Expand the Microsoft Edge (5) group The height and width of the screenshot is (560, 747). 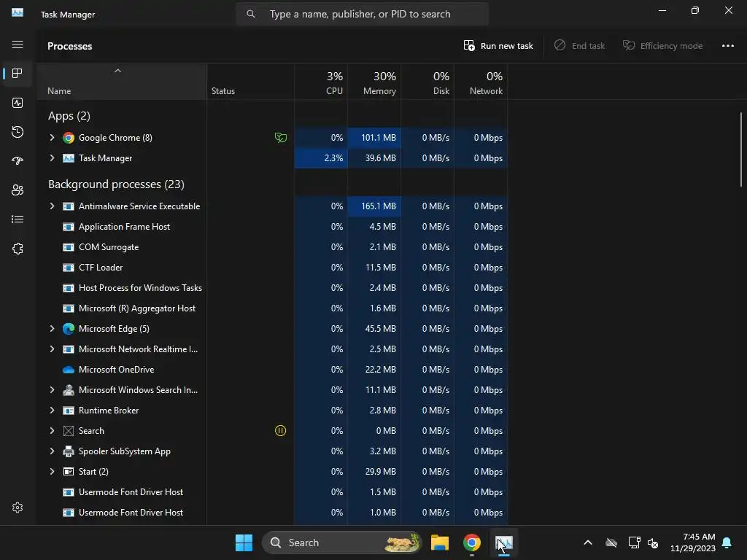52,329
